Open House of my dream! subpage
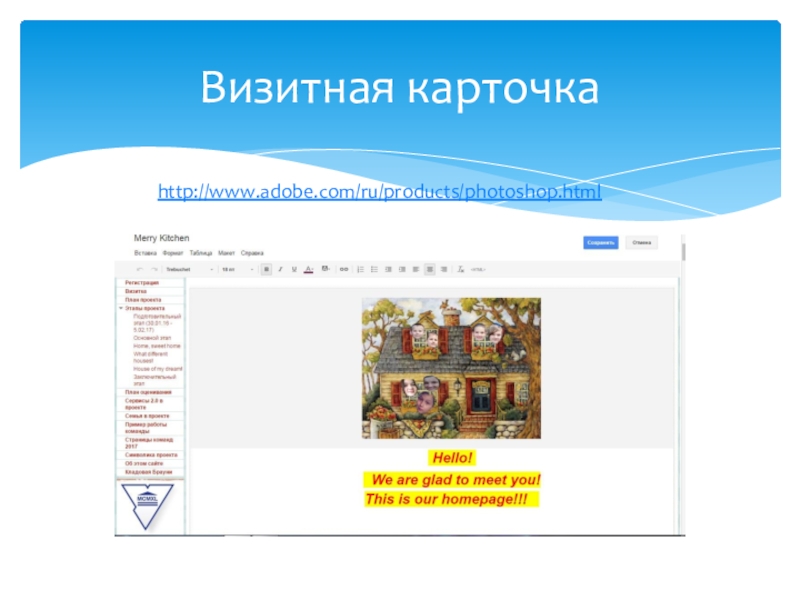This screenshot has height=600, width=800. (x=158, y=369)
